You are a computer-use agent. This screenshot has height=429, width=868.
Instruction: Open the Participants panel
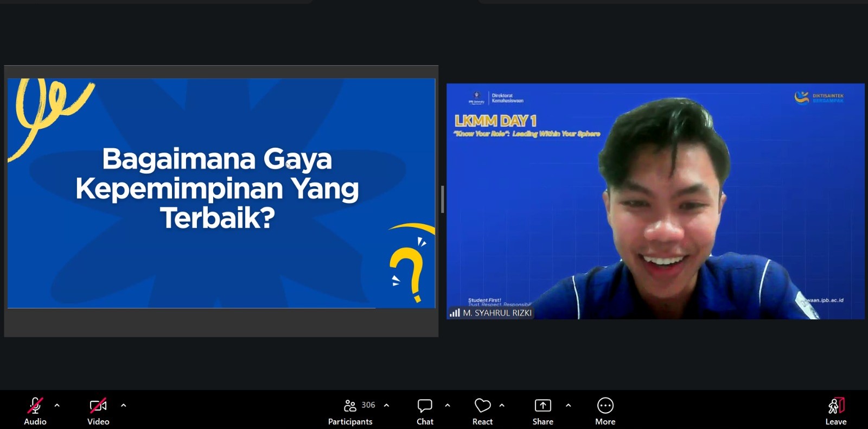point(350,412)
